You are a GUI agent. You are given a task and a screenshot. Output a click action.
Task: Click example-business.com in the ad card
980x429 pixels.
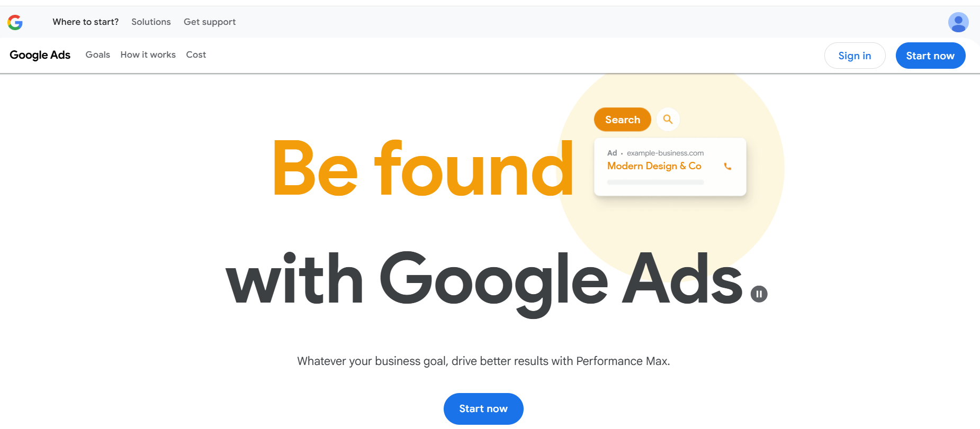pos(664,152)
